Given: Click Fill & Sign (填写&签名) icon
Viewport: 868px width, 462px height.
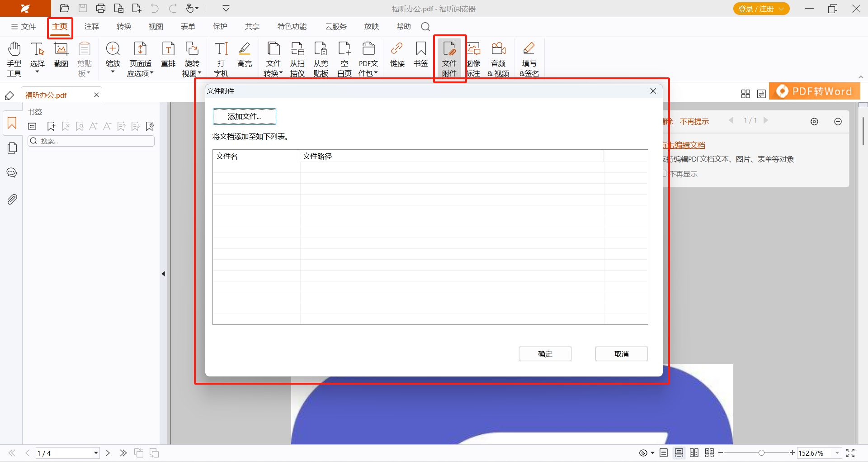Looking at the screenshot, I should coord(529,58).
